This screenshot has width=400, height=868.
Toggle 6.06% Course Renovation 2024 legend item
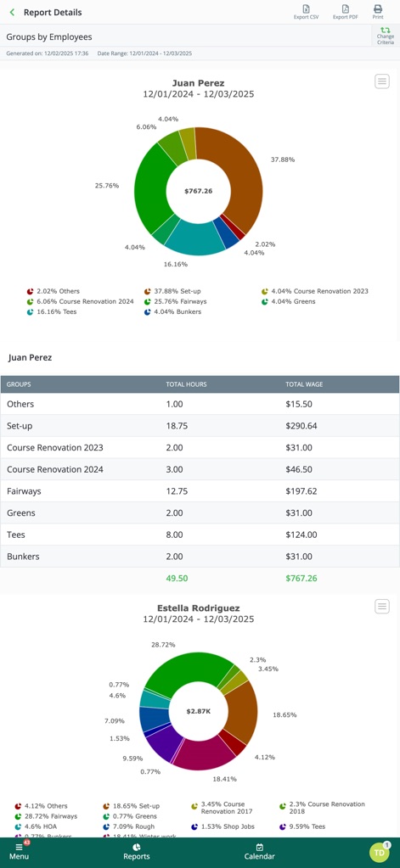coord(80,302)
